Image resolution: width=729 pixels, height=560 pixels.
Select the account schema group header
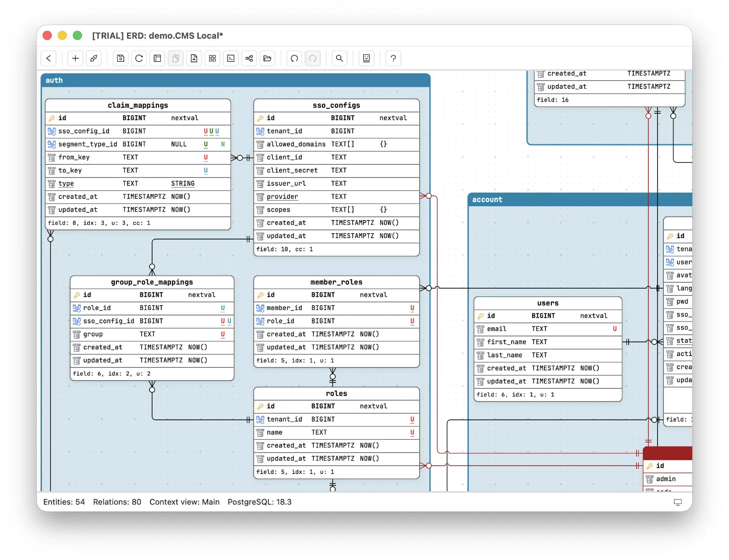point(580,199)
